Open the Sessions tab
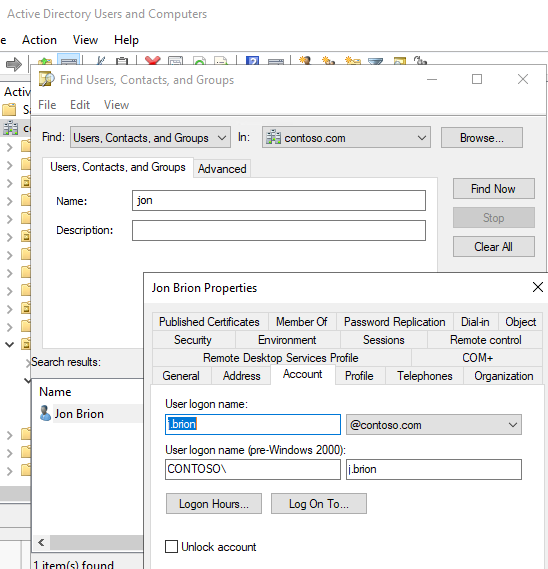Viewport: 548px width, 569px height. click(384, 340)
